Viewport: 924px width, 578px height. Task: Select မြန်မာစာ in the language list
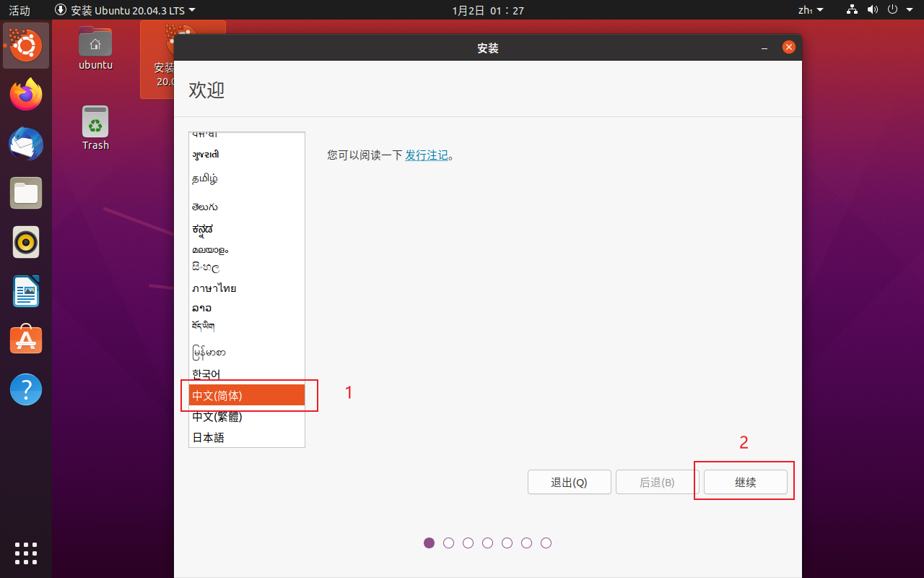tap(247, 352)
